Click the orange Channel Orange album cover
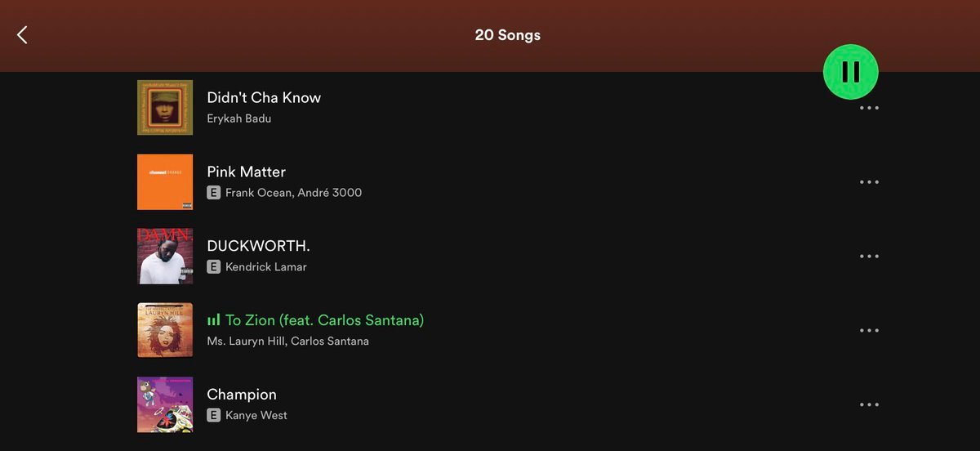The height and width of the screenshot is (451, 980). tap(165, 182)
